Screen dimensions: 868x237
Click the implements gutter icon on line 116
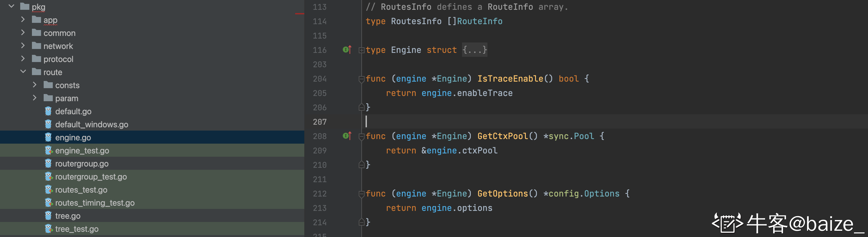347,50
